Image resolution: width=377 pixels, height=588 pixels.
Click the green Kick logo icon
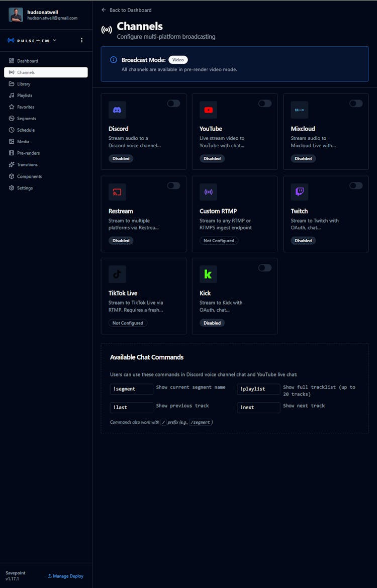[208, 274]
